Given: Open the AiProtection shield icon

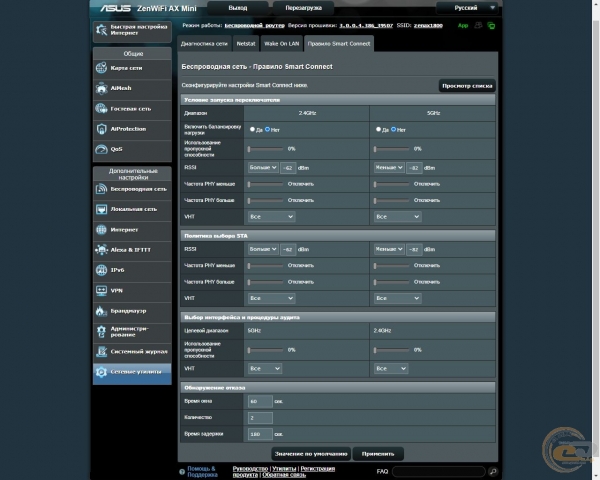Looking at the screenshot, I should [x=101, y=129].
